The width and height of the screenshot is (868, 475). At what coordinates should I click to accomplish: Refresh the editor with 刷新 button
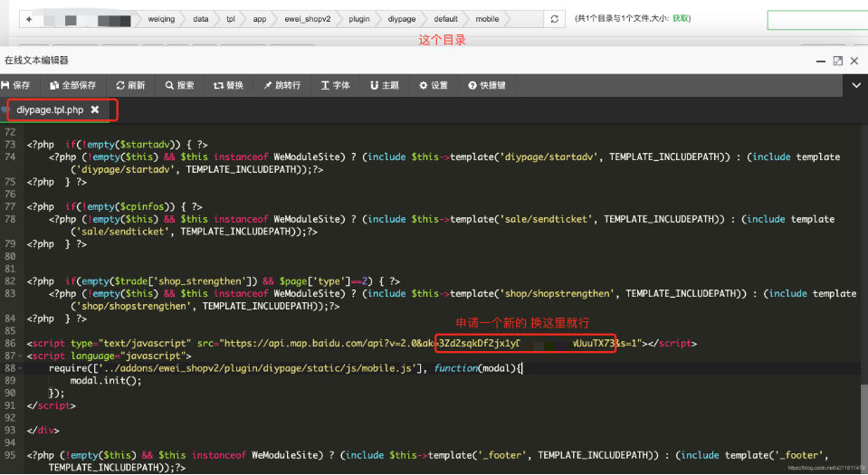(130, 85)
